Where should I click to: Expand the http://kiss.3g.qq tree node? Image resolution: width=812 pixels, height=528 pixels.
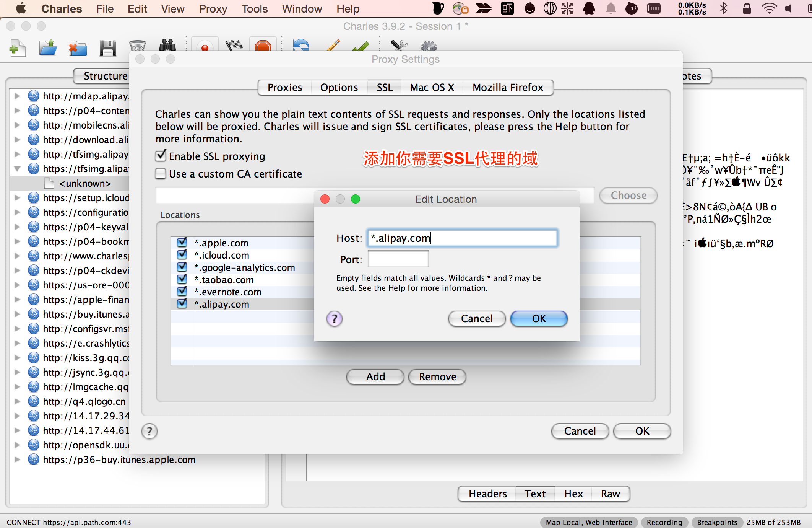coord(17,358)
